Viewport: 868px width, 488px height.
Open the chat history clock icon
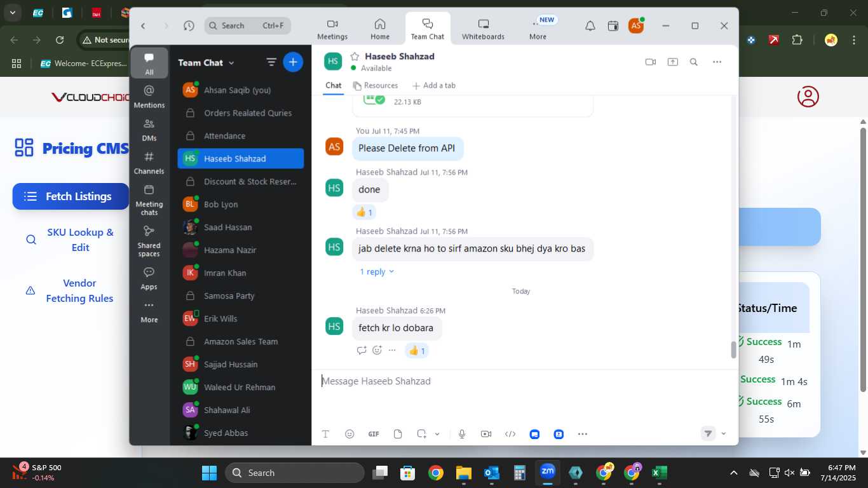189,26
